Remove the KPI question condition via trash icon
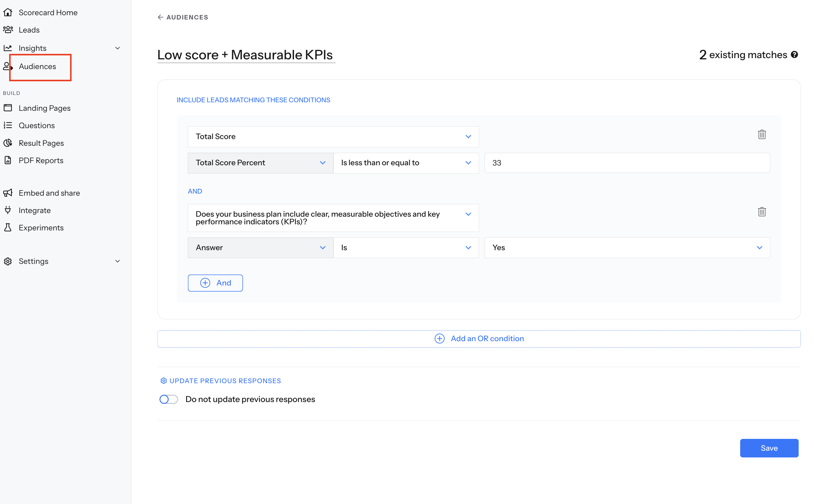The width and height of the screenshot is (814, 504). [x=761, y=212]
